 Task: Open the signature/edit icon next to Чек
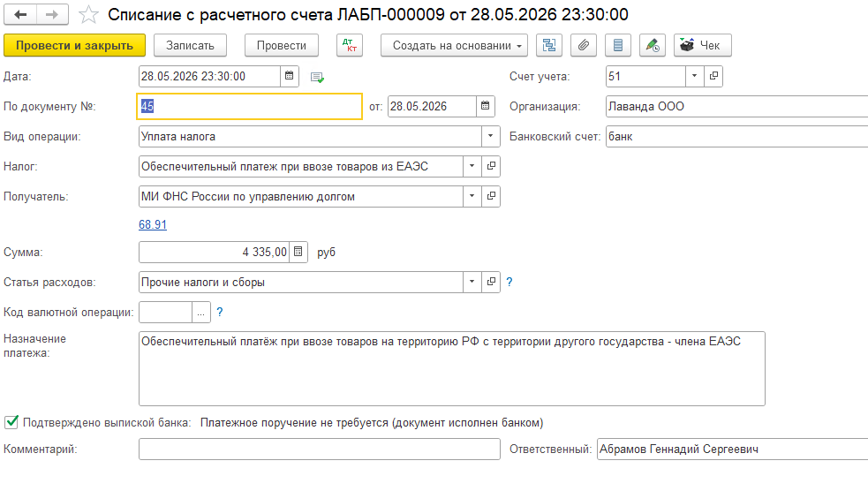(x=653, y=45)
